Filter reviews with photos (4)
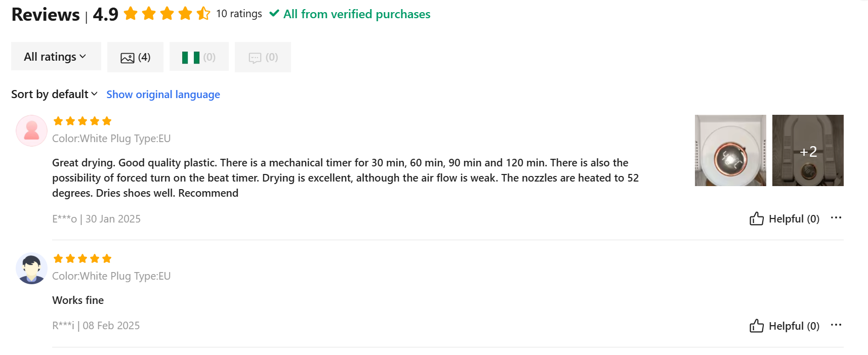 point(135,57)
